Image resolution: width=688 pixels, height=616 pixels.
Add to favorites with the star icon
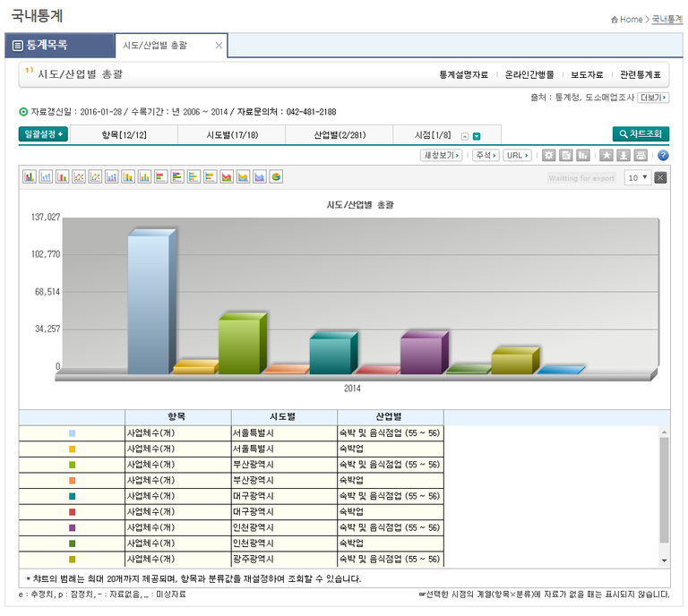[x=606, y=155]
